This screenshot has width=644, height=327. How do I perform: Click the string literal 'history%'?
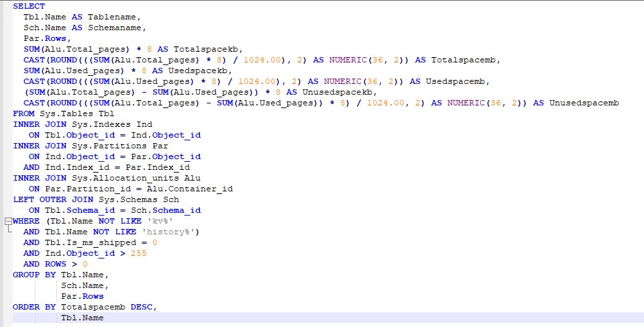pyautogui.click(x=168, y=232)
